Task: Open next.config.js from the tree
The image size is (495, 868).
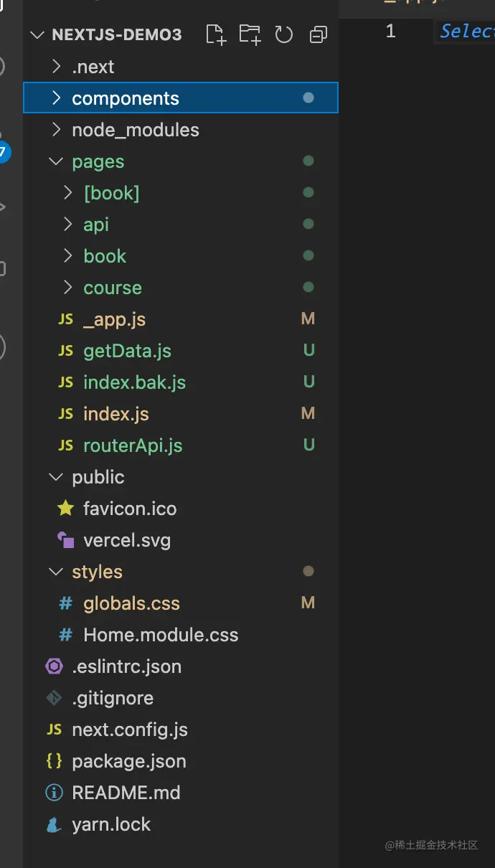Action: pyautogui.click(x=129, y=730)
